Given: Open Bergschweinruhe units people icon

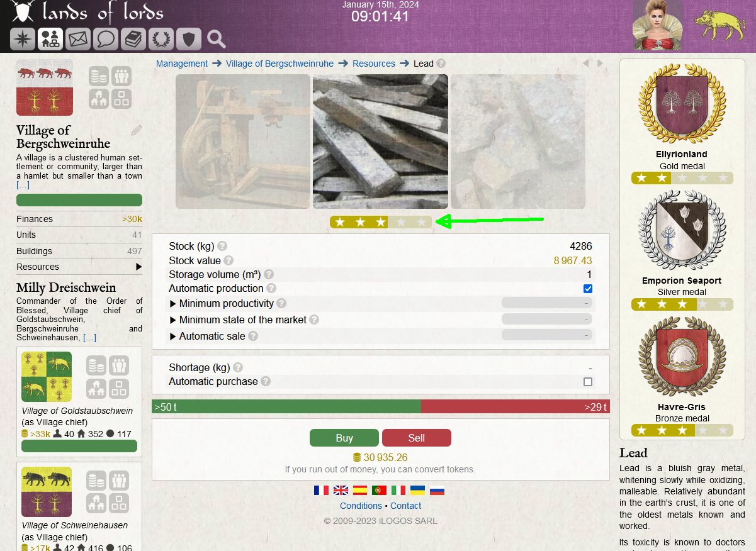Looking at the screenshot, I should tap(121, 76).
